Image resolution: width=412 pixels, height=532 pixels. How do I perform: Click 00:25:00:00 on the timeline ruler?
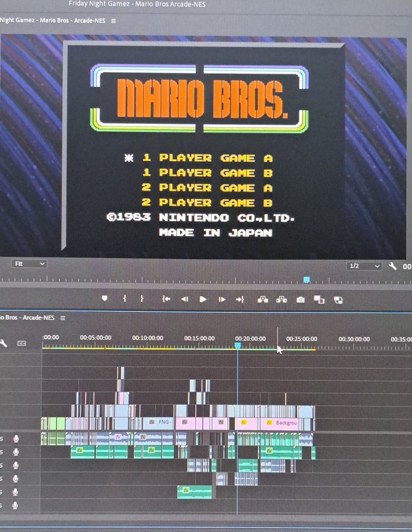302,339
